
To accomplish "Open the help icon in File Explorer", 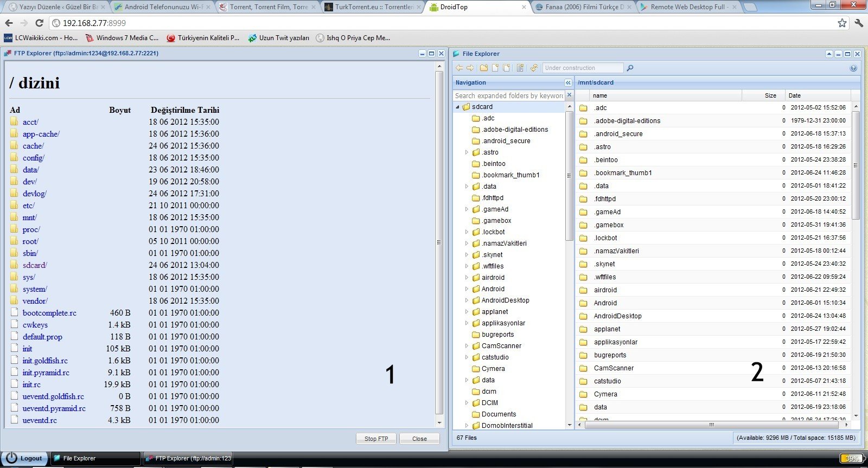I will pos(853,68).
